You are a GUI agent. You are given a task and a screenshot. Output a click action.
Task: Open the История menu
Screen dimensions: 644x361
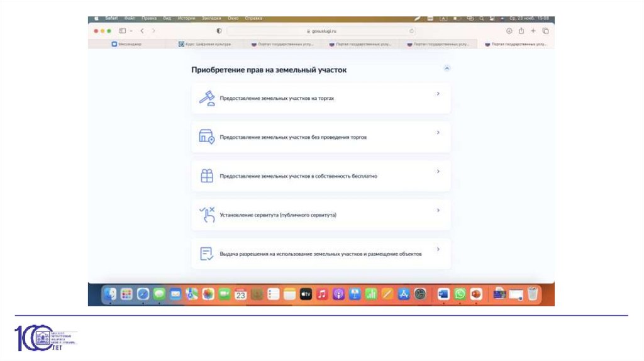(x=186, y=18)
